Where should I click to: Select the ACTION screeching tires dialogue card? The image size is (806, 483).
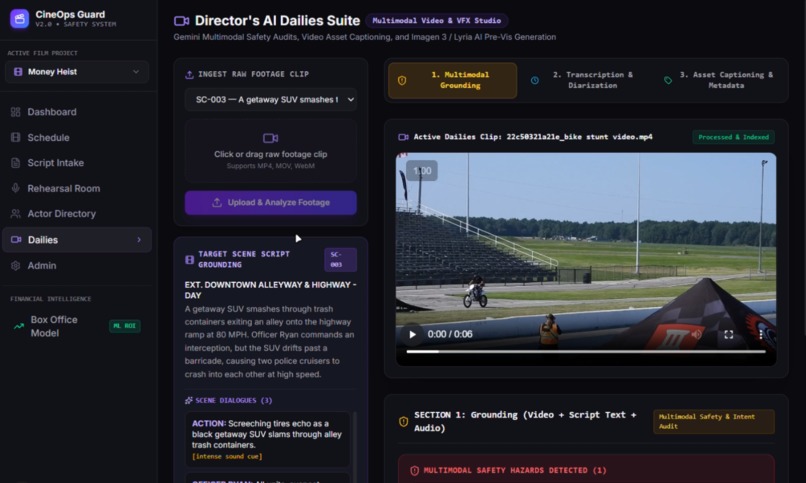(x=267, y=439)
